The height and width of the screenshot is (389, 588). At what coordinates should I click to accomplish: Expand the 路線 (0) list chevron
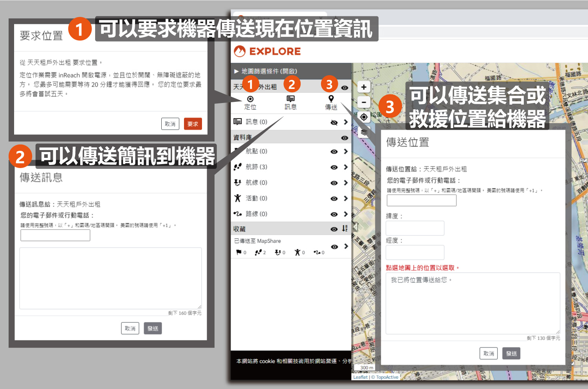(346, 214)
